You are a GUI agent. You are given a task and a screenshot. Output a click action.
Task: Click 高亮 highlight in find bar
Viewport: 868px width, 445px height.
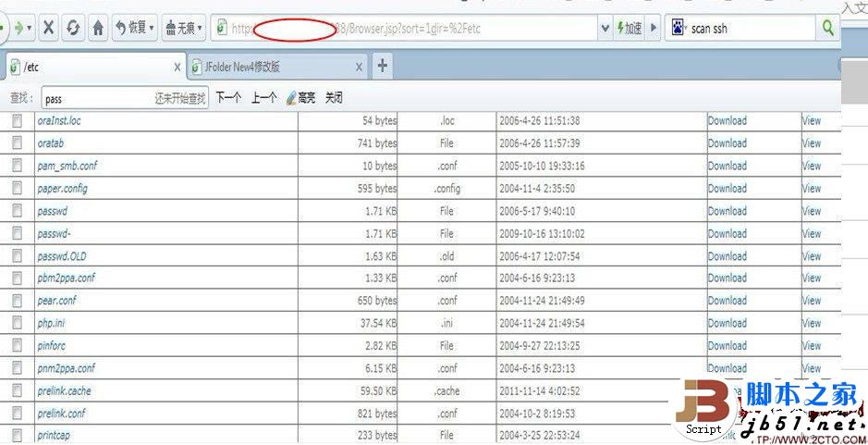coord(300,97)
